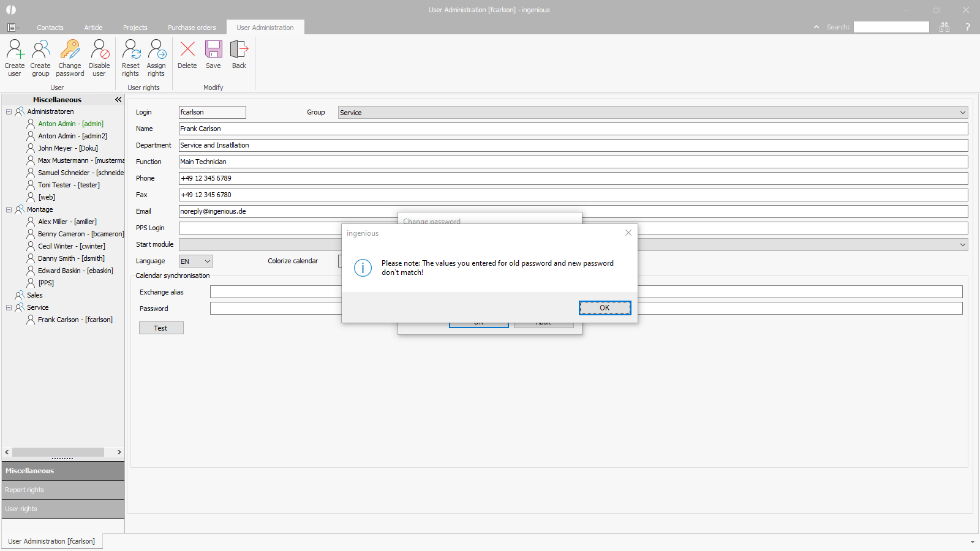
Task: Switch to the Purchase orders tab
Action: (x=192, y=28)
